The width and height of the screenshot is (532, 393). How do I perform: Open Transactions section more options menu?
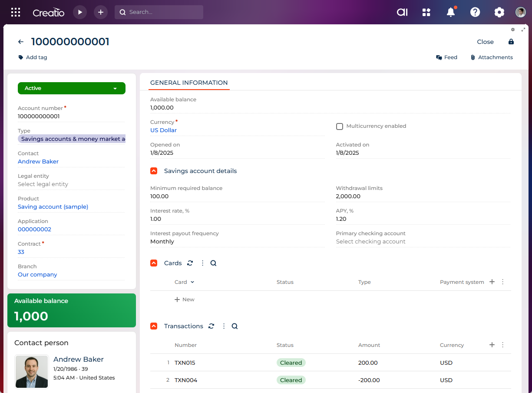pos(224,326)
